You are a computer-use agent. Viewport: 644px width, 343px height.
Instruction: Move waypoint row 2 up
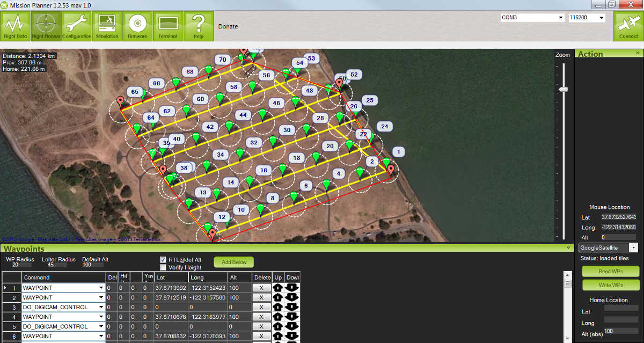pyautogui.click(x=278, y=297)
